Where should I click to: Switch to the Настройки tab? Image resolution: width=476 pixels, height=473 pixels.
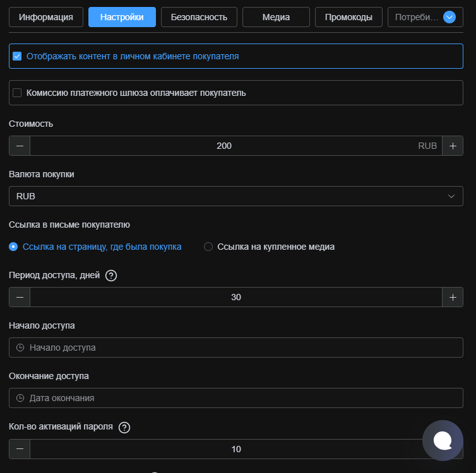point(122,17)
